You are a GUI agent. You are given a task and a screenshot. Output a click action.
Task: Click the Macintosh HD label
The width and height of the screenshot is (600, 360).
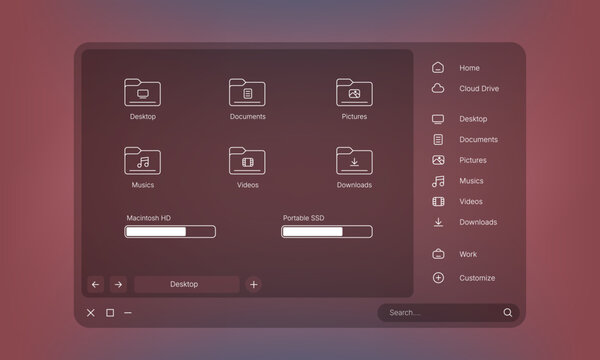click(x=148, y=218)
